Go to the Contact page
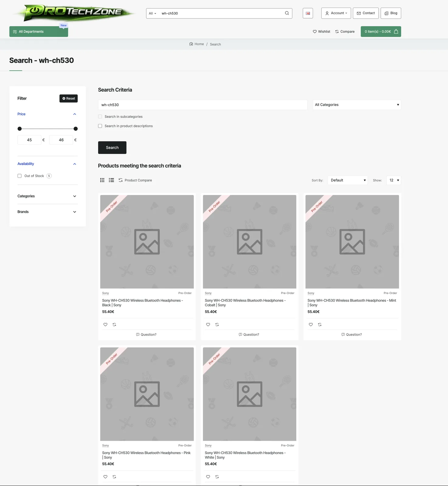Viewport: 448px width, 486px height. [366, 13]
